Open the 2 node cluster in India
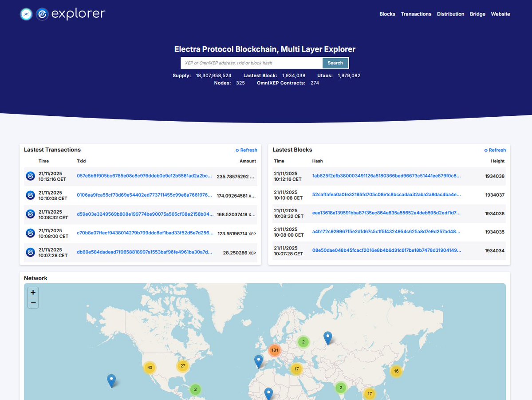Image resolution: width=532 pixels, height=400 pixels. [x=341, y=388]
